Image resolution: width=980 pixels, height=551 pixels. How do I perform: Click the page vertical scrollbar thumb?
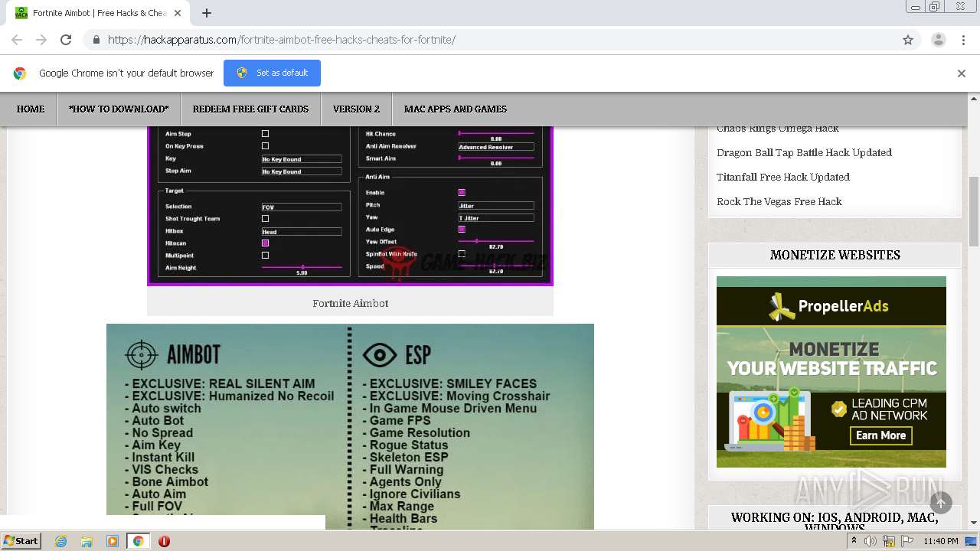click(974, 212)
